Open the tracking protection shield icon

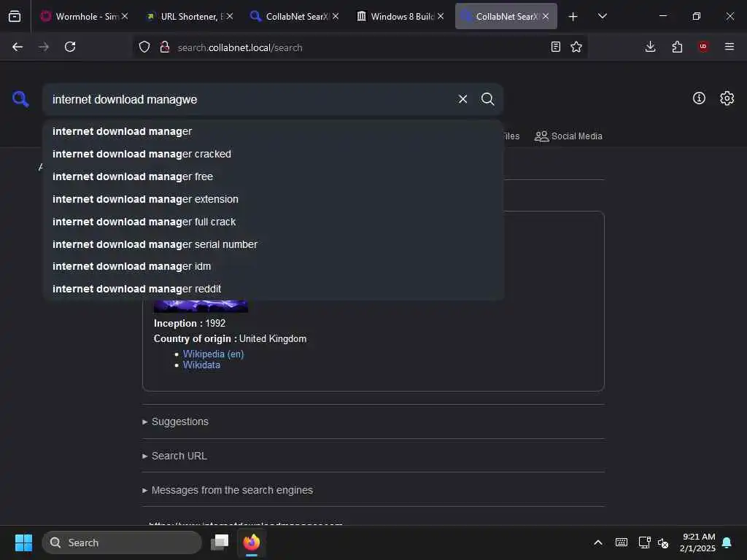pos(144,47)
